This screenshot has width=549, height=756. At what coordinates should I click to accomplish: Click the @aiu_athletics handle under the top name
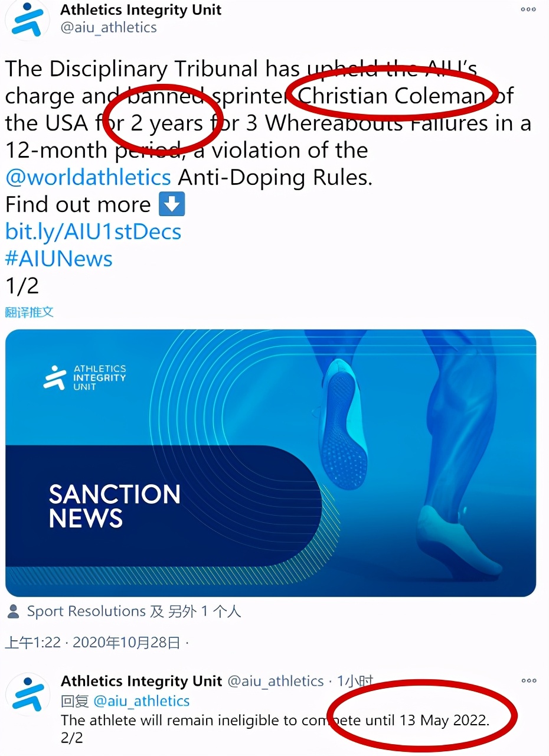tap(109, 27)
